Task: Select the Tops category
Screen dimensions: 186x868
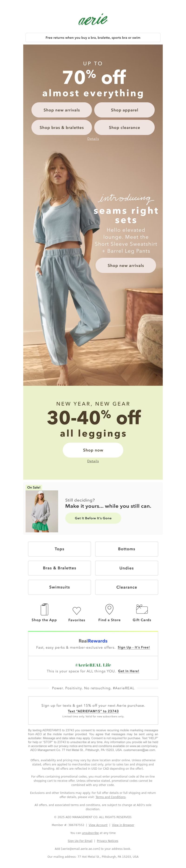Action: (x=60, y=549)
